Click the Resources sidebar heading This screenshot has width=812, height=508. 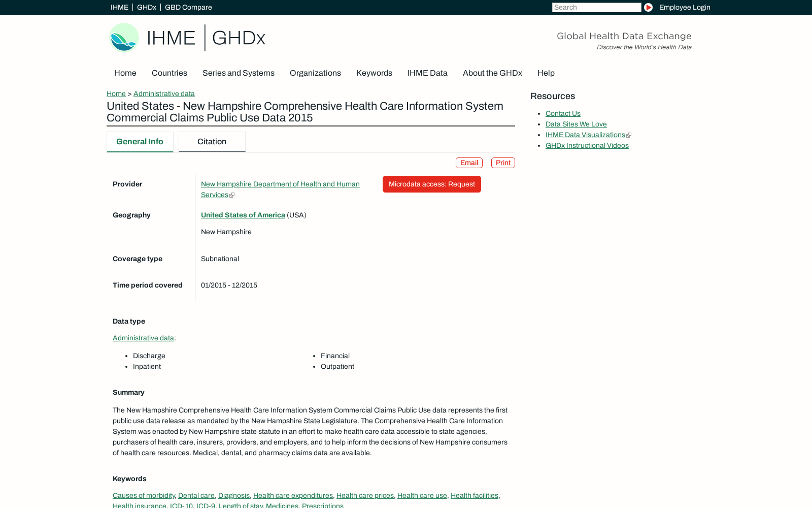pos(553,96)
